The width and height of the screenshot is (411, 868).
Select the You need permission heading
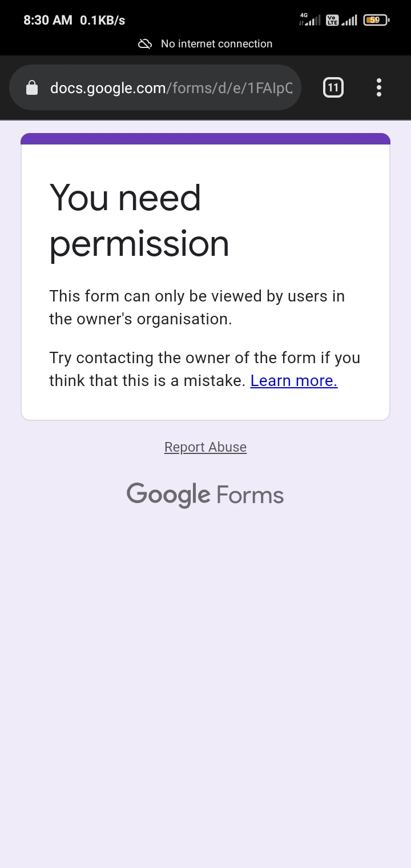pyautogui.click(x=126, y=220)
